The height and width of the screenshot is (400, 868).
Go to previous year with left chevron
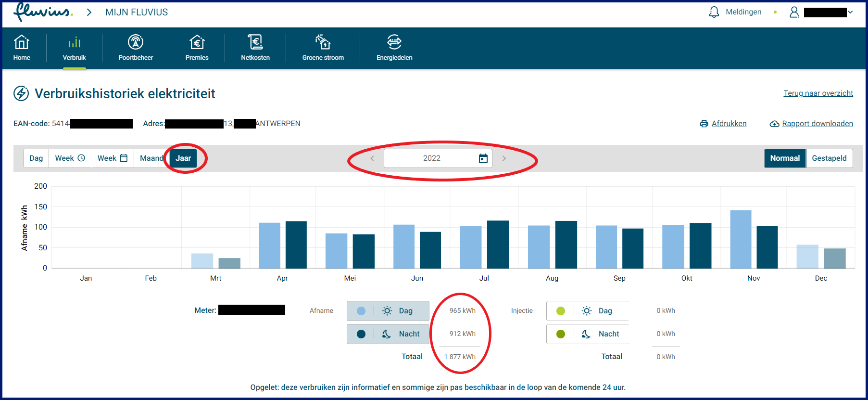pyautogui.click(x=372, y=158)
